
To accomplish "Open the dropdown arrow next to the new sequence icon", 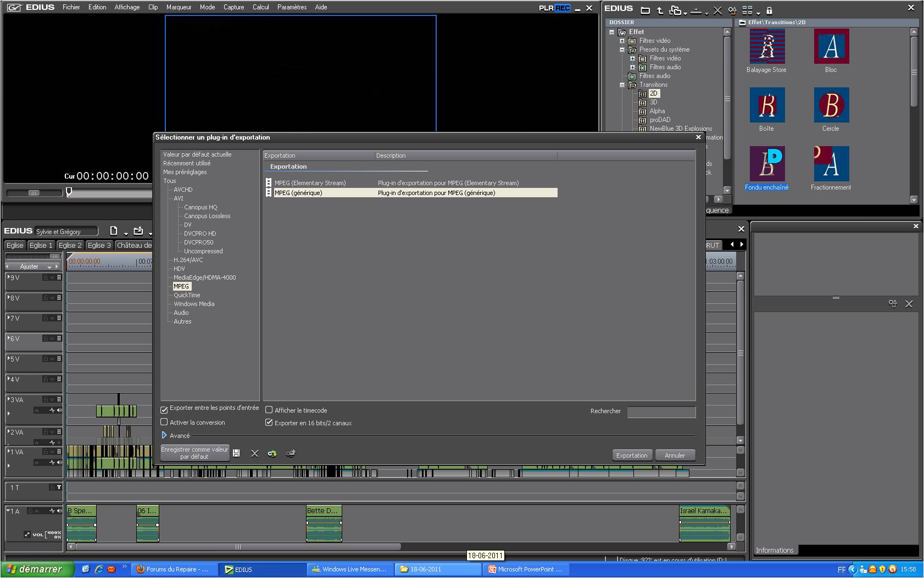I will (x=125, y=233).
